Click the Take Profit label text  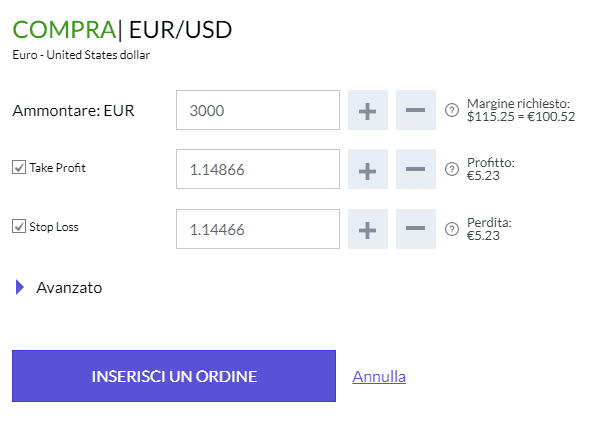click(57, 168)
